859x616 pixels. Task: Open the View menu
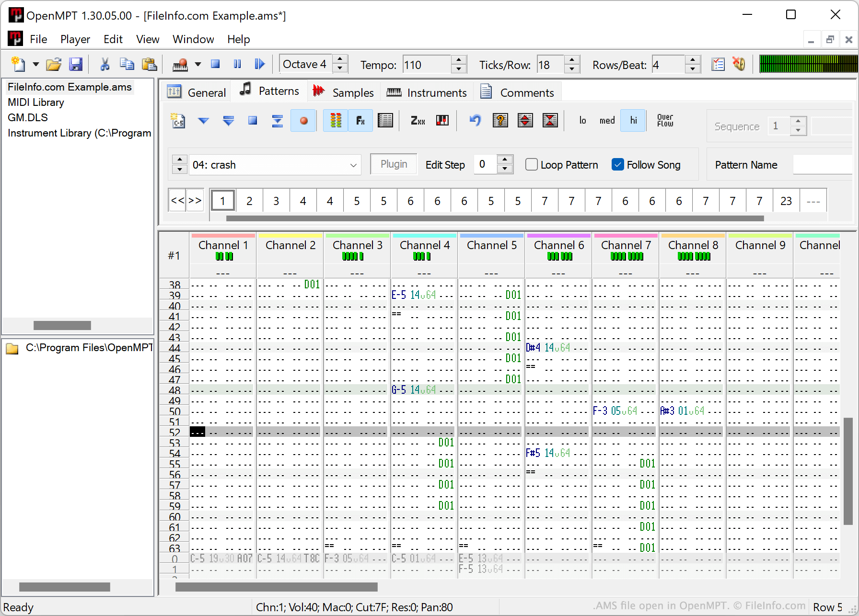(x=148, y=39)
